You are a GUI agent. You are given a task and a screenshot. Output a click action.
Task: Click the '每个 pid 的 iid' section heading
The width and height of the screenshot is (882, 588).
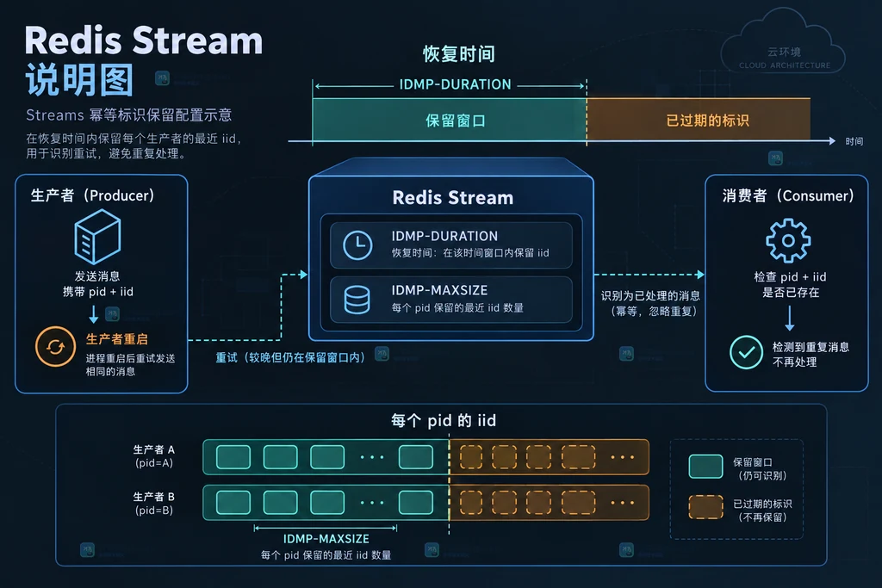pos(444,420)
